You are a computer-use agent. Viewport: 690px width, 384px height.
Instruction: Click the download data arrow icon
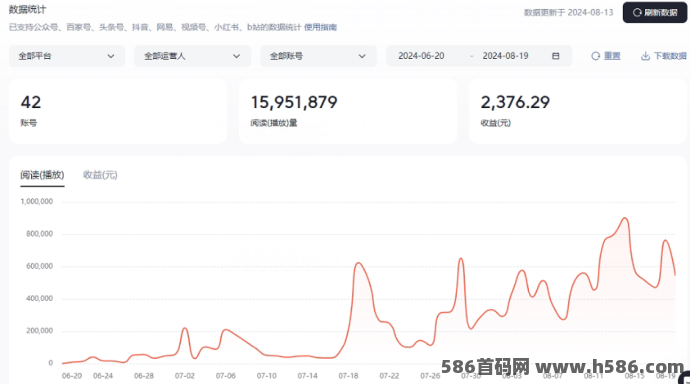(x=645, y=56)
